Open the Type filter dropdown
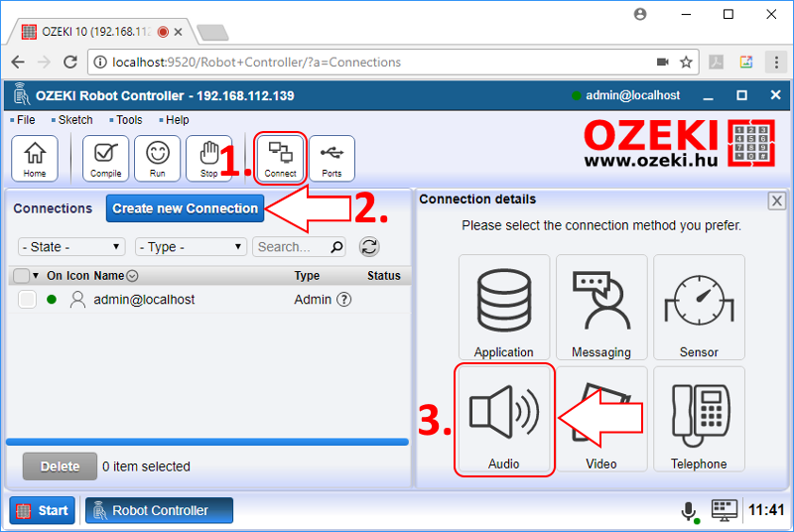Image resolution: width=794 pixels, height=532 pixels. click(x=191, y=247)
